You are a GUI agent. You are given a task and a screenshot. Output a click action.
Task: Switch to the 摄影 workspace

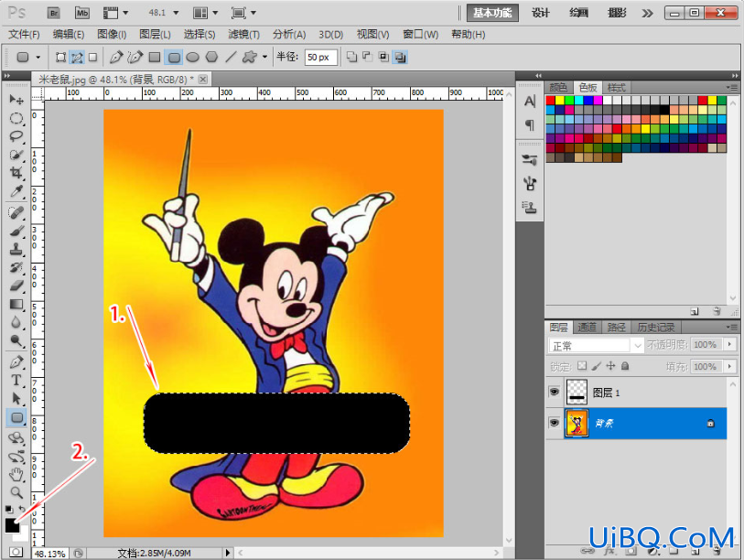tap(617, 13)
